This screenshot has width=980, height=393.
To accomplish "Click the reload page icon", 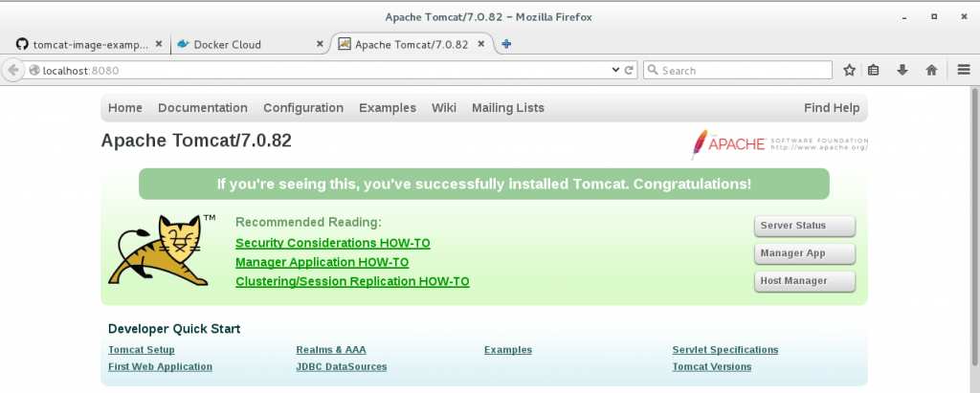I will (x=630, y=71).
